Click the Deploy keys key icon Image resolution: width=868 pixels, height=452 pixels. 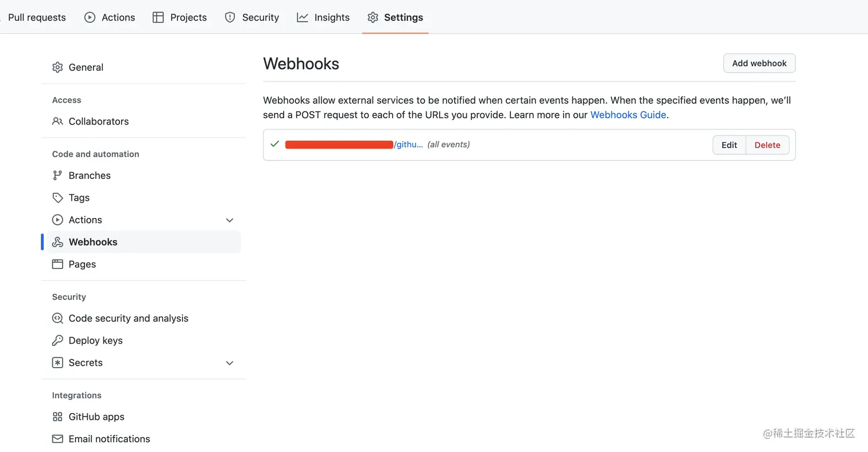(x=57, y=340)
